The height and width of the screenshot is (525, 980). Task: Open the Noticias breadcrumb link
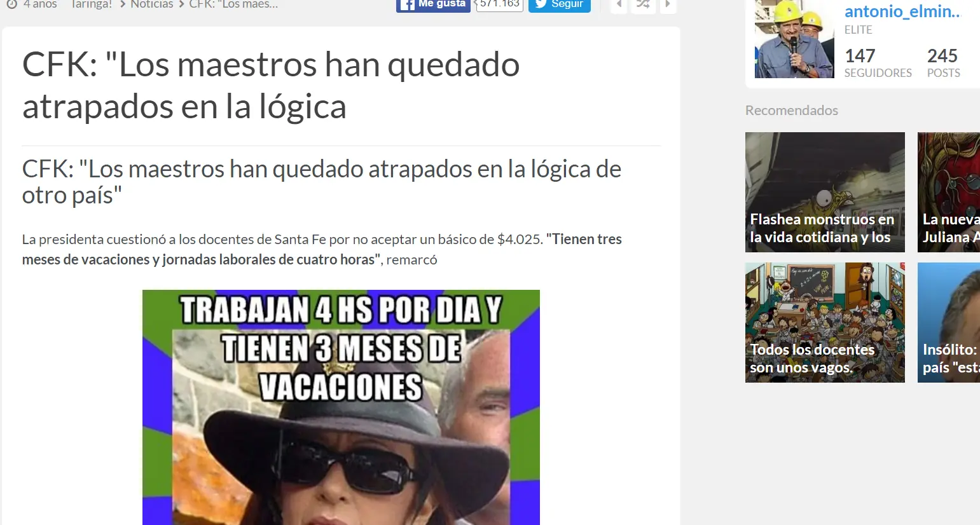pyautogui.click(x=152, y=4)
